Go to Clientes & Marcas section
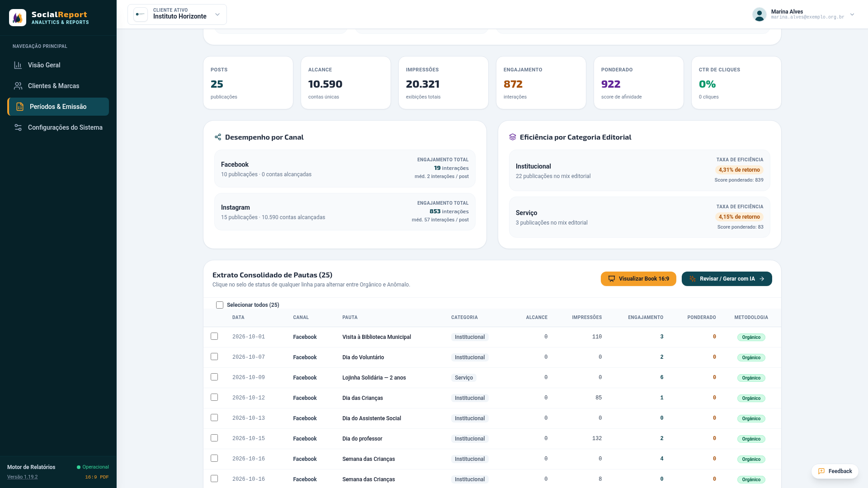This screenshot has width=868, height=488. pyautogui.click(x=58, y=86)
